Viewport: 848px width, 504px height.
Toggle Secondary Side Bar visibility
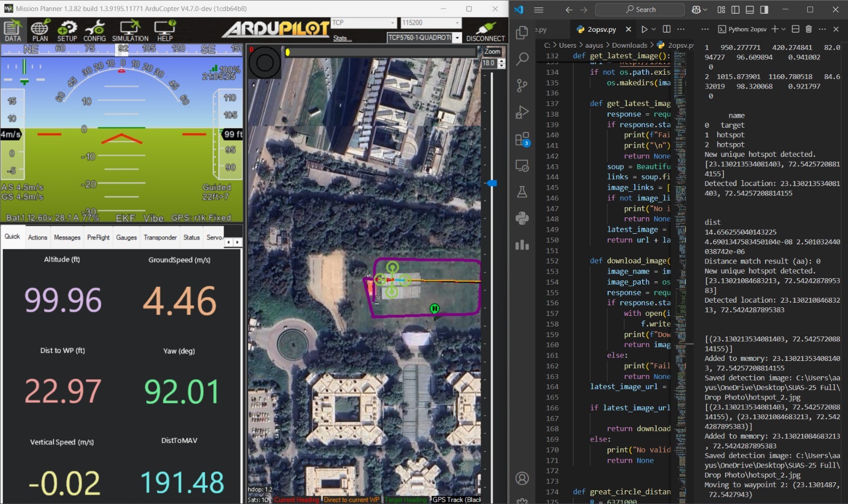(x=764, y=10)
